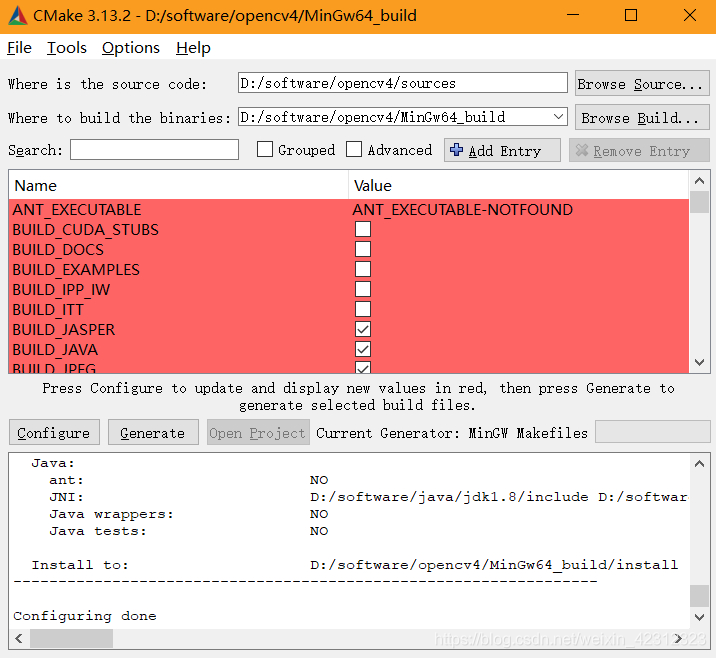The image size is (716, 658).
Task: Minimize the CMake window
Action: point(573,16)
